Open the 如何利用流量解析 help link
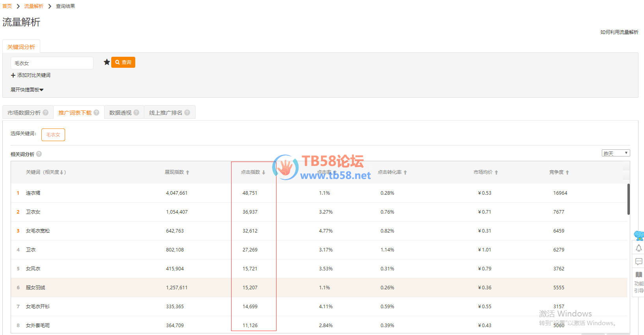Viewport: 644px width, 335px height. tap(619, 32)
